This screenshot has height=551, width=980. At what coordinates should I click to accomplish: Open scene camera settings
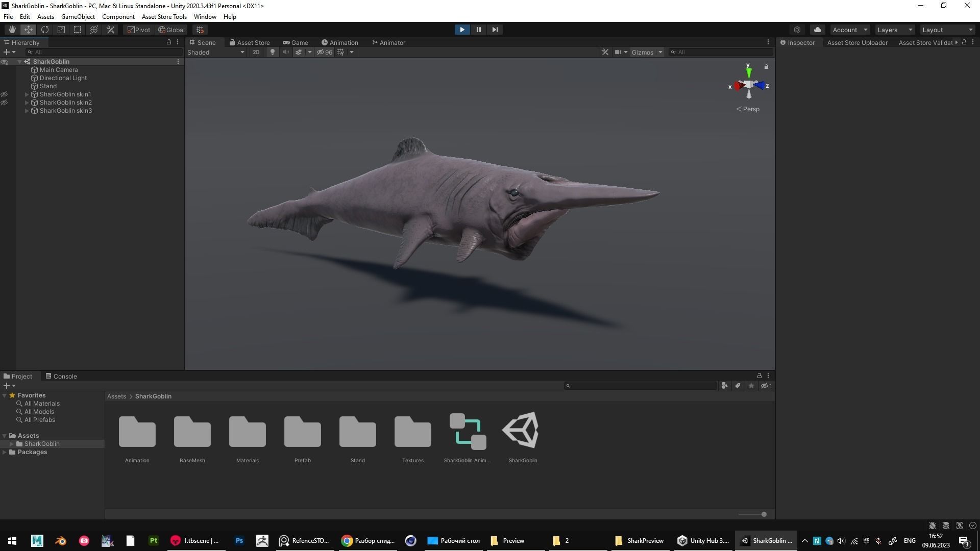tap(621, 52)
